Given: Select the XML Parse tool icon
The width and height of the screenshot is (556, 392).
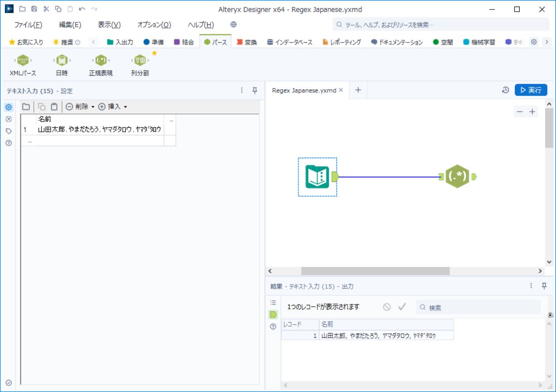Looking at the screenshot, I should [23, 60].
